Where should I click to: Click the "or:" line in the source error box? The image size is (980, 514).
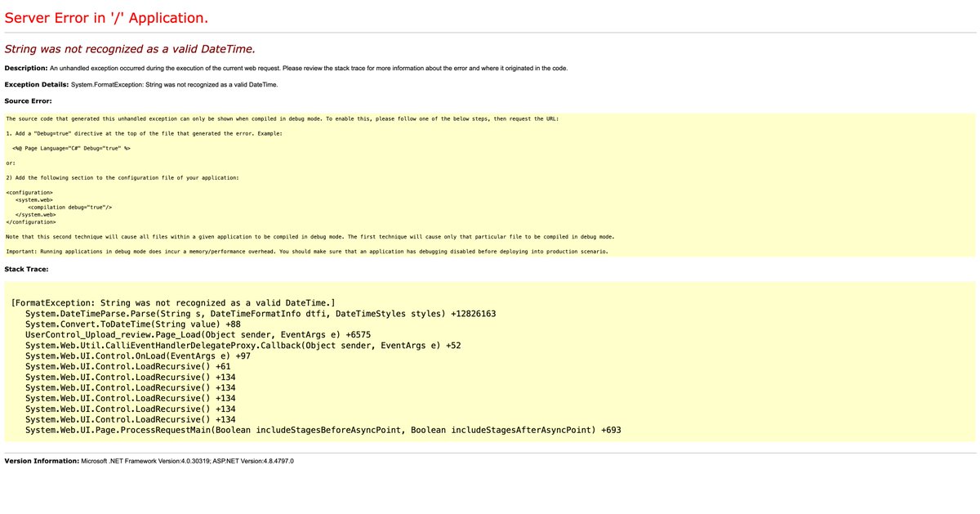(11, 163)
